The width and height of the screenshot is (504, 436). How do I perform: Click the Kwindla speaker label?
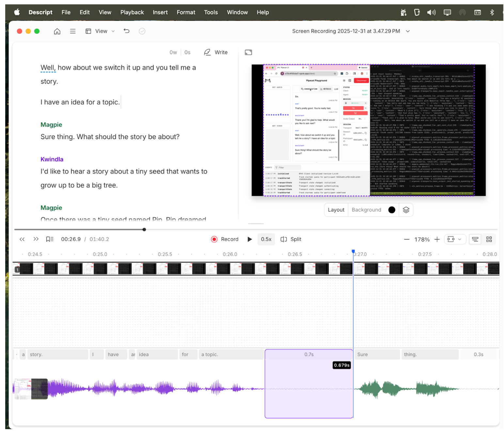pyautogui.click(x=52, y=159)
